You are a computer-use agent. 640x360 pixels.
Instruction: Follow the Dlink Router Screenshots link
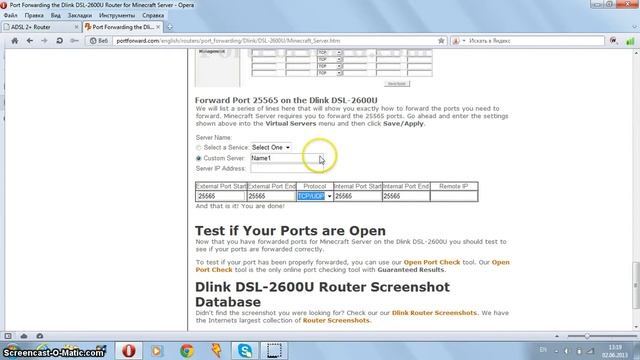(x=434, y=313)
